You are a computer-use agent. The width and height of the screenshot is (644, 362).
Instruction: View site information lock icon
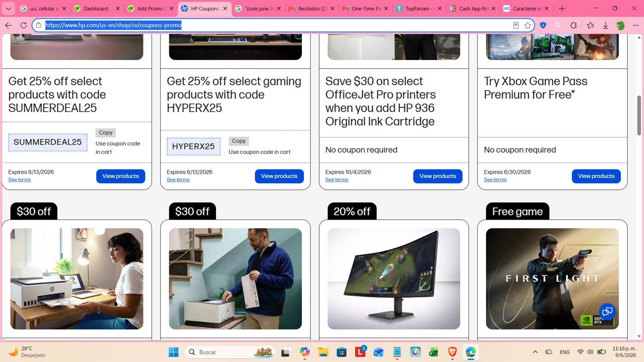click(39, 25)
